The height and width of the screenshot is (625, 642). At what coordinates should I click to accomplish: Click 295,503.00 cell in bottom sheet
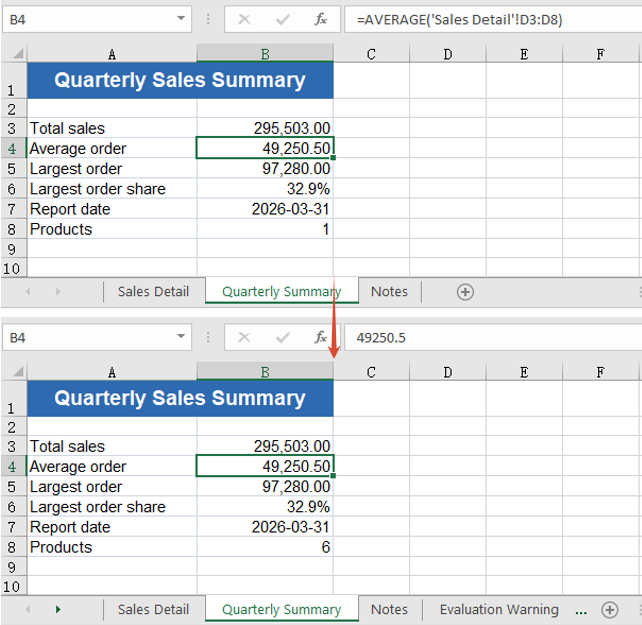point(265,446)
